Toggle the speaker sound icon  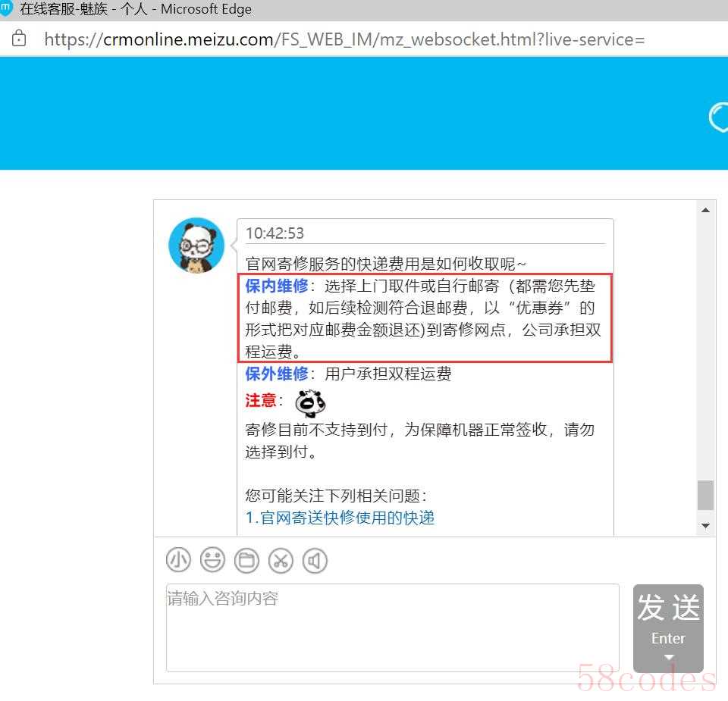(315, 560)
